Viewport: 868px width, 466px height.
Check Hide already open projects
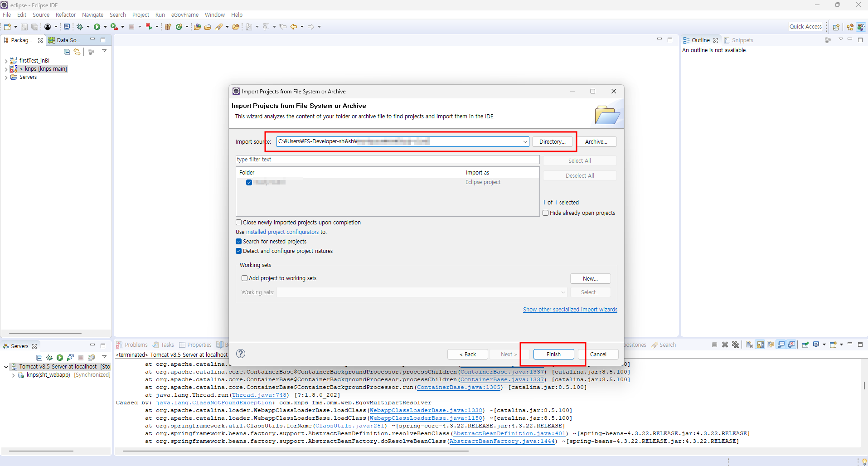pyautogui.click(x=546, y=213)
